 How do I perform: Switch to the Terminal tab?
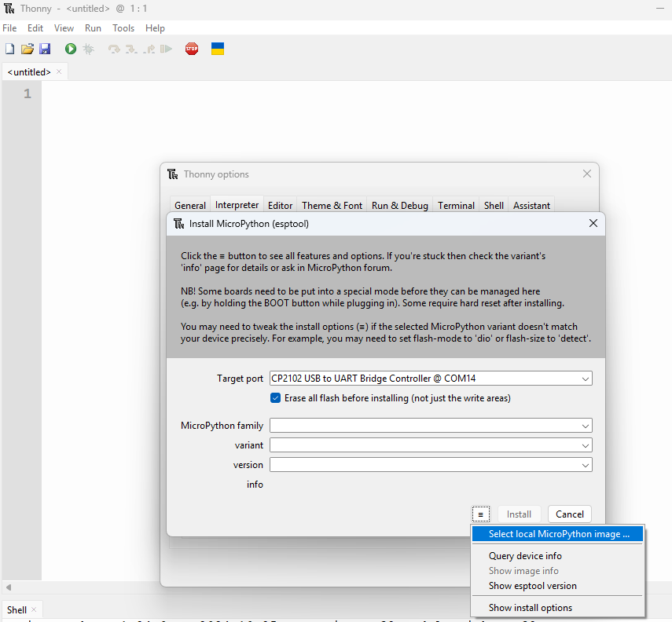point(456,206)
